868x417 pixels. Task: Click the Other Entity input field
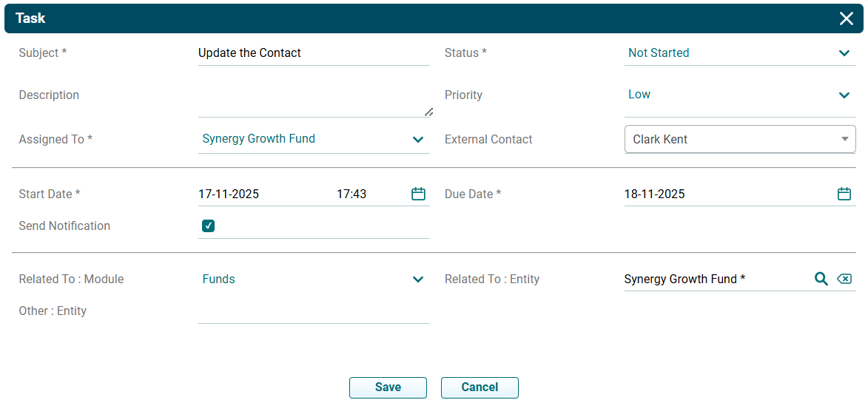pyautogui.click(x=314, y=311)
